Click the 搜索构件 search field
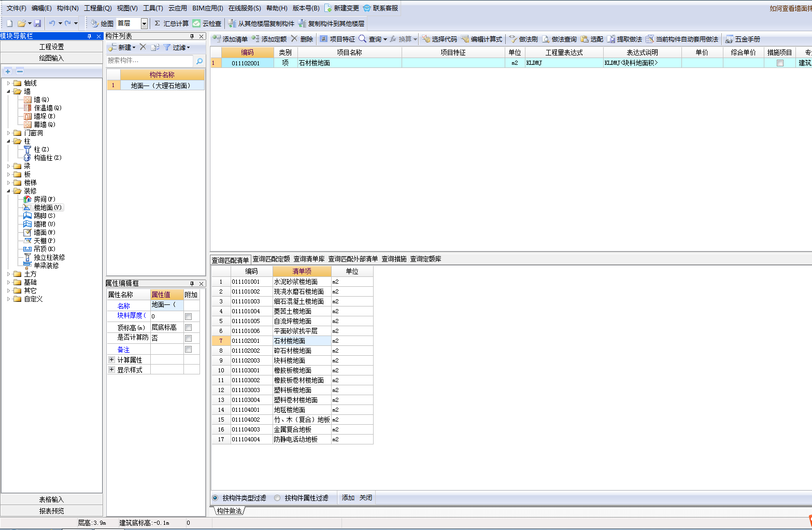812x530 pixels. [x=150, y=61]
